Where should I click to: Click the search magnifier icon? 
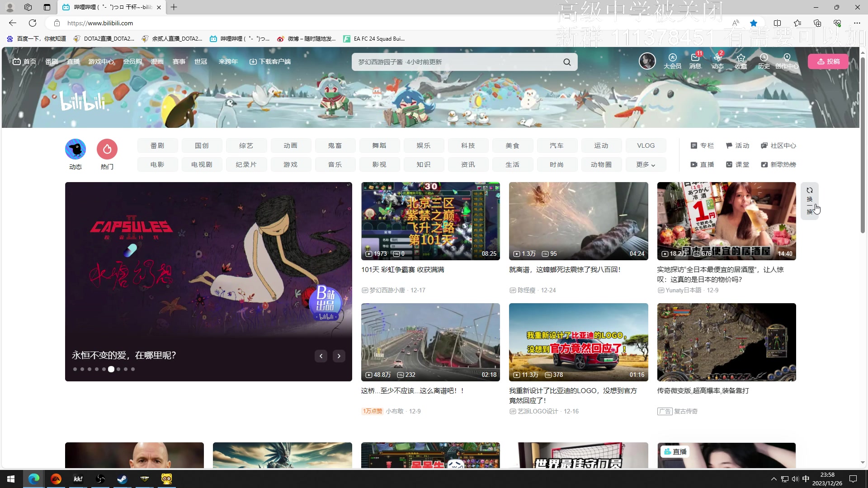pyautogui.click(x=567, y=62)
